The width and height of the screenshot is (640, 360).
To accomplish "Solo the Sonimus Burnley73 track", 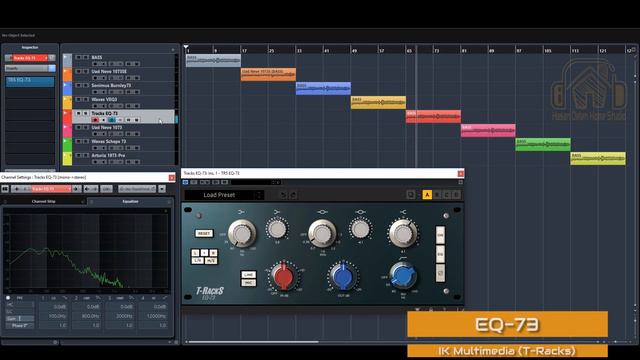I will [86, 85].
